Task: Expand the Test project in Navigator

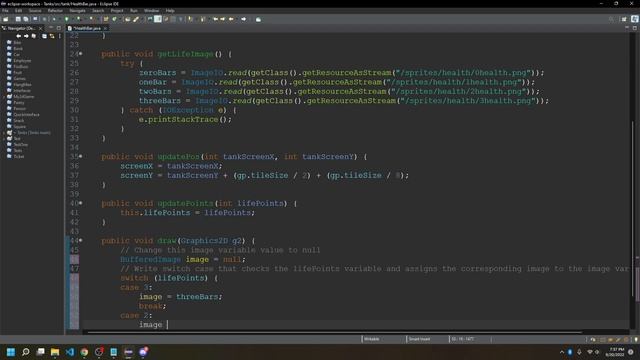Action: pos(4,139)
